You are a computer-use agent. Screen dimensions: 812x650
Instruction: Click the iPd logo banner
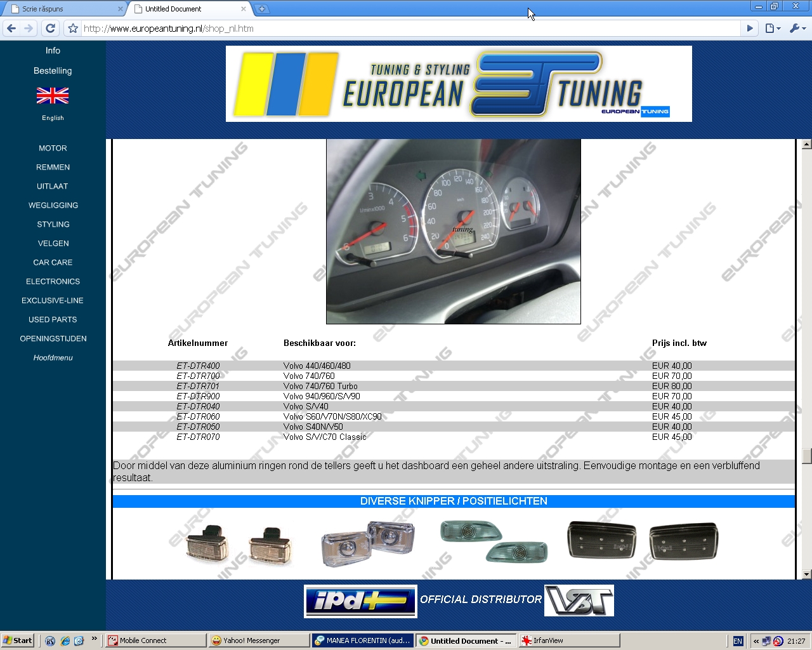tap(360, 600)
